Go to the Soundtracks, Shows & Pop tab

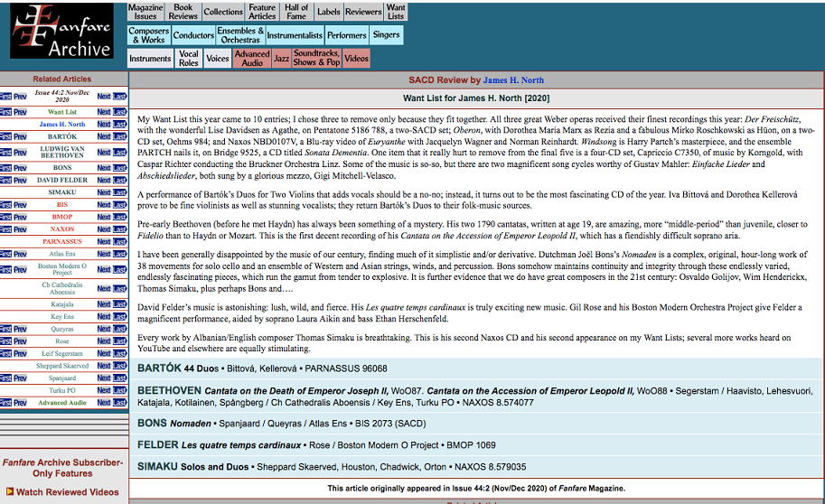(316, 59)
